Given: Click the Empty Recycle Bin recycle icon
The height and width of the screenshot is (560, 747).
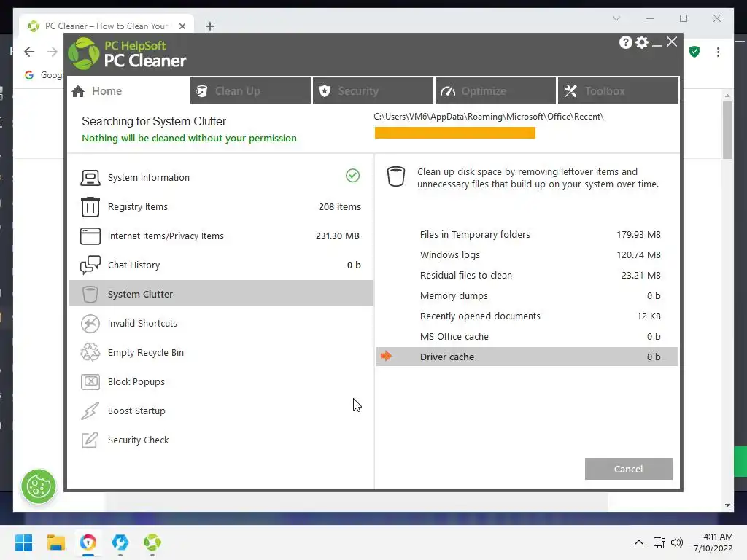Looking at the screenshot, I should pos(90,352).
